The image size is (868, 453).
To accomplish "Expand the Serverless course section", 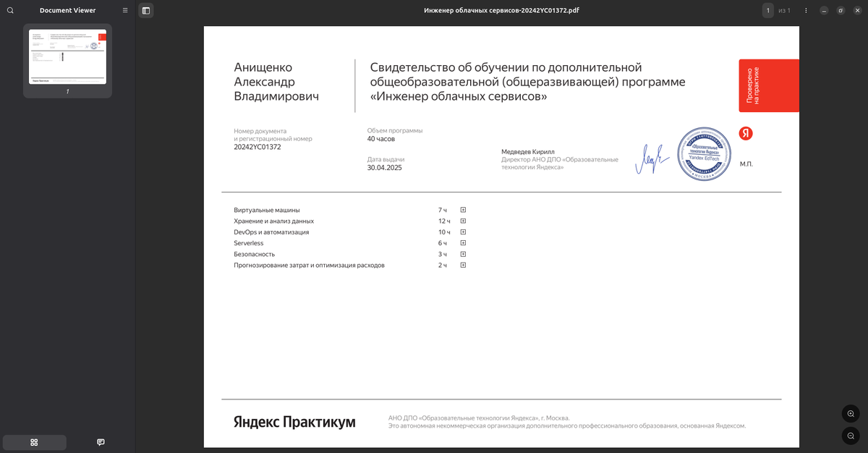I will 462,242.
